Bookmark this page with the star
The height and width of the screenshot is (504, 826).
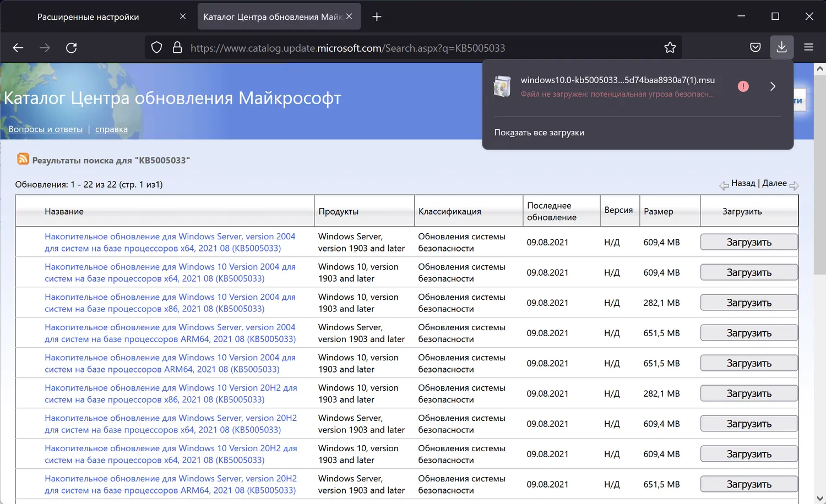(670, 48)
